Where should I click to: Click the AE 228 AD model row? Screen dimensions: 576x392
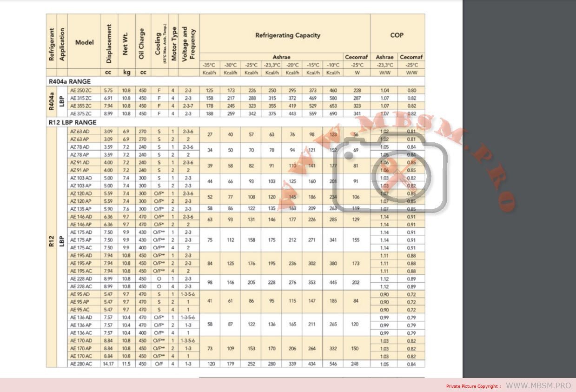[x=81, y=279]
